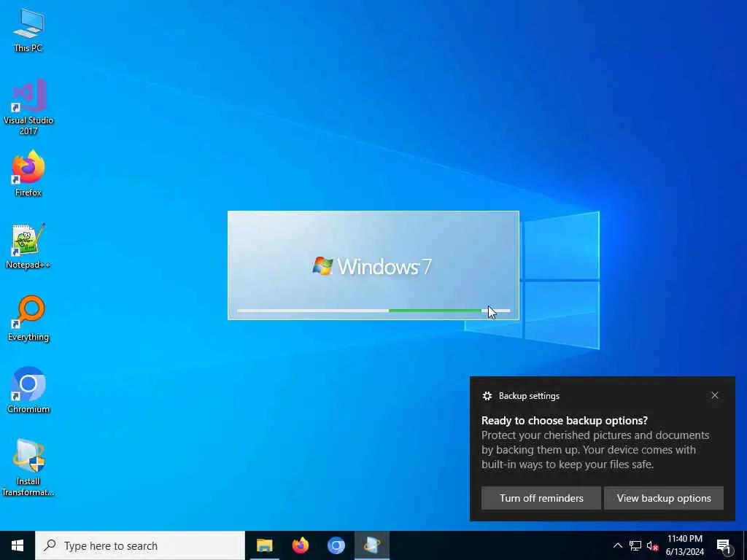
Task: Dismiss the Backup settings notification
Action: tap(715, 395)
